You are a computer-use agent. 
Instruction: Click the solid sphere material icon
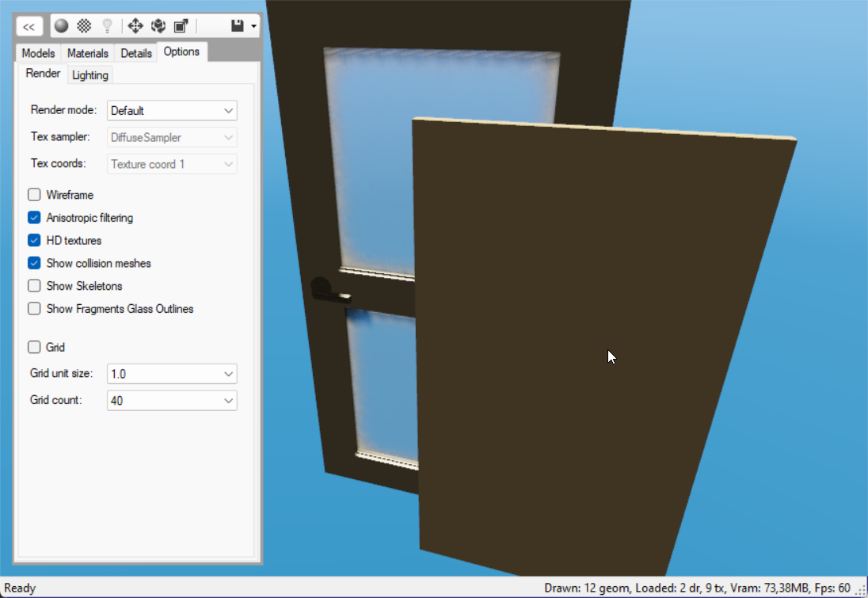[x=62, y=26]
